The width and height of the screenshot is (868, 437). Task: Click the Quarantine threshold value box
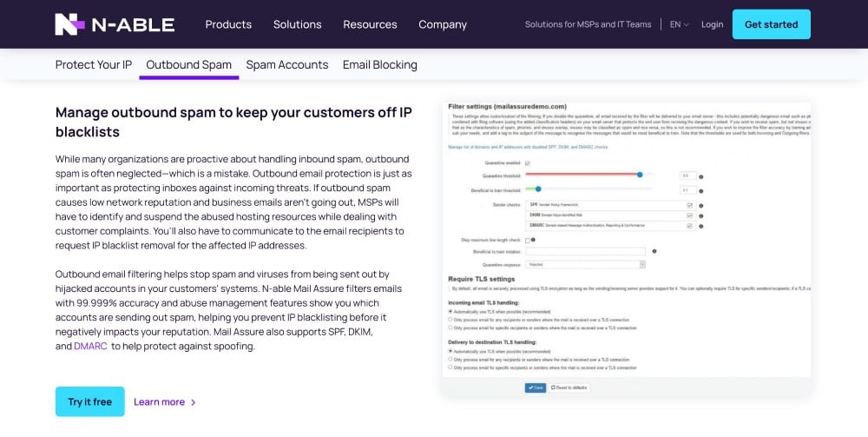coord(687,176)
